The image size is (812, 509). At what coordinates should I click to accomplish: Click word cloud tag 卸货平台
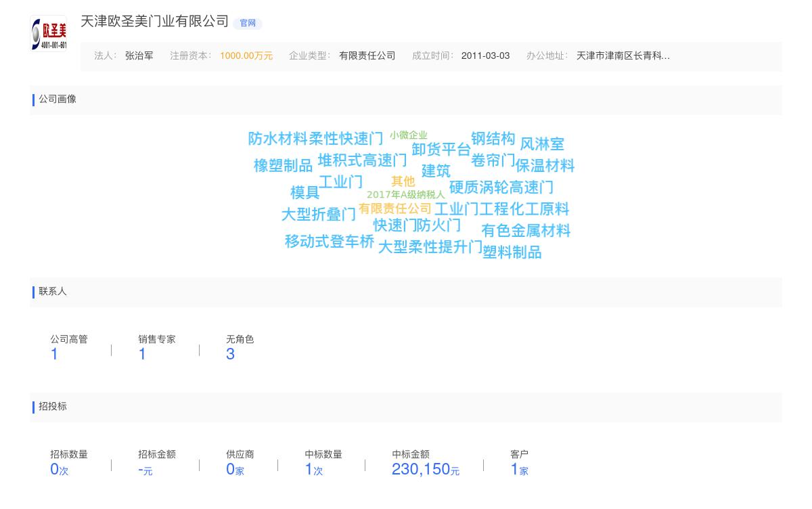tap(441, 150)
